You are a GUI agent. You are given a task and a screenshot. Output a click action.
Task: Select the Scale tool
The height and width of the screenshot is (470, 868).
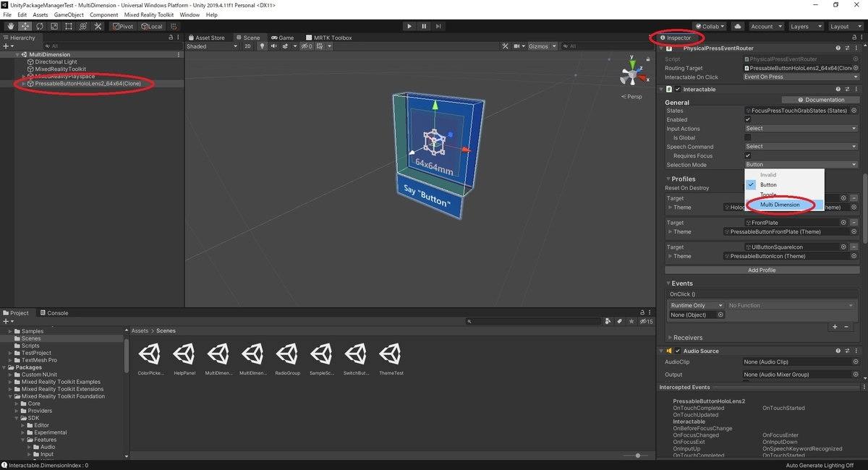pyautogui.click(x=54, y=27)
